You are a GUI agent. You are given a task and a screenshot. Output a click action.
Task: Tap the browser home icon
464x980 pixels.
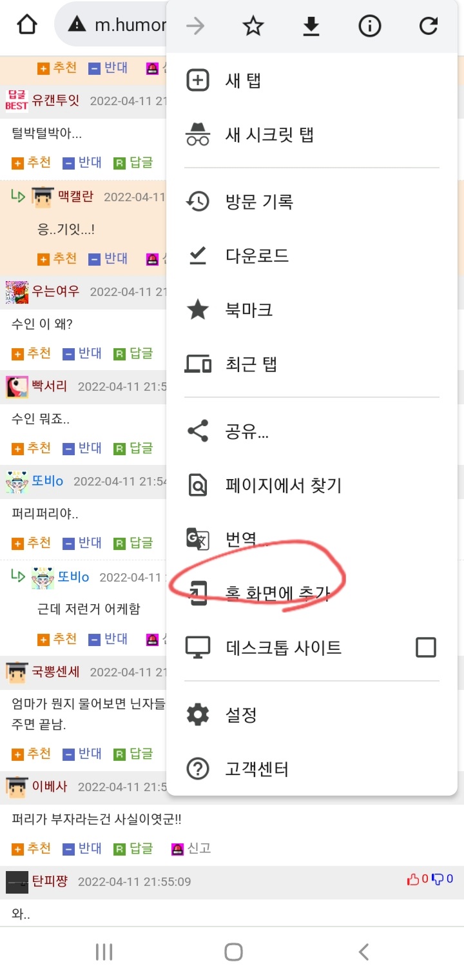27,25
